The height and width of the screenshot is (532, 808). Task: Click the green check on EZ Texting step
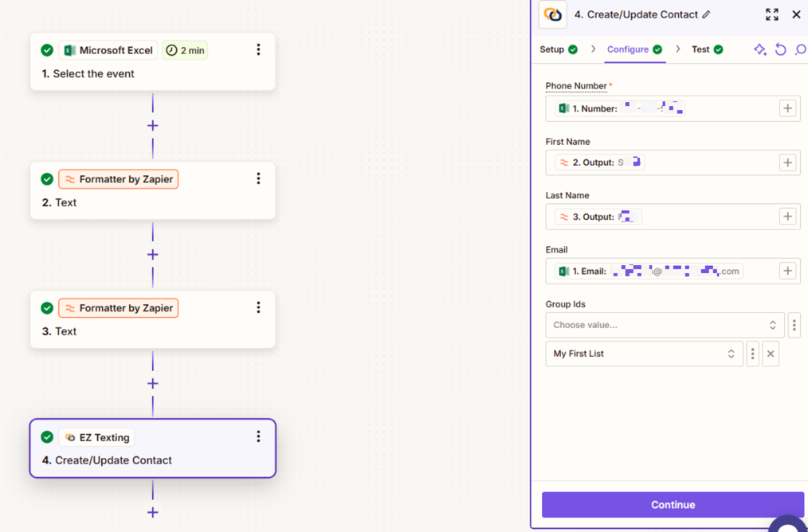47,437
